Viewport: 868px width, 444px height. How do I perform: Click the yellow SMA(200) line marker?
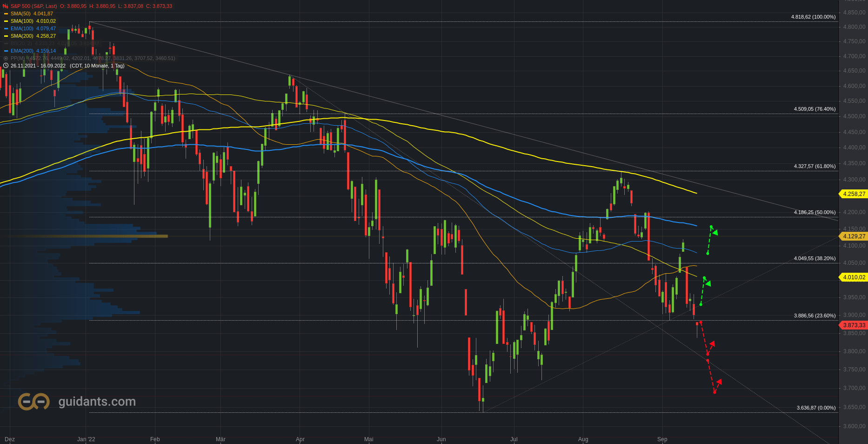(6, 36)
